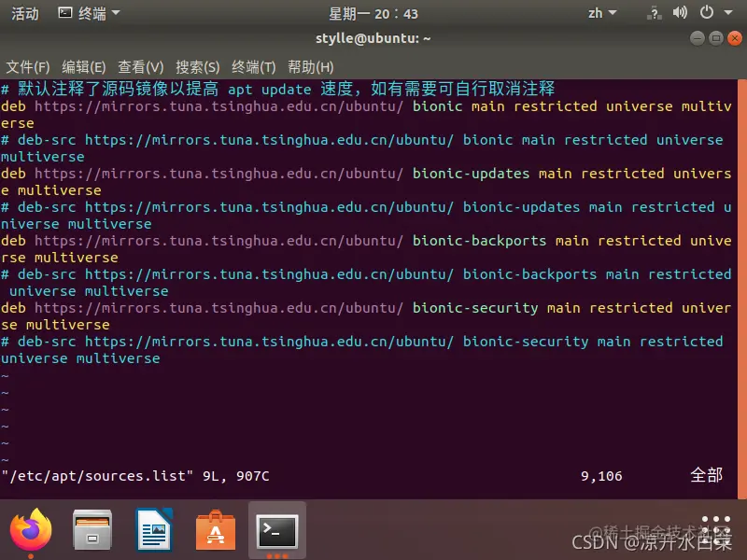The height and width of the screenshot is (560, 747).
Task: Click the commented deb-src bionic main line
Action: [x=362, y=148]
